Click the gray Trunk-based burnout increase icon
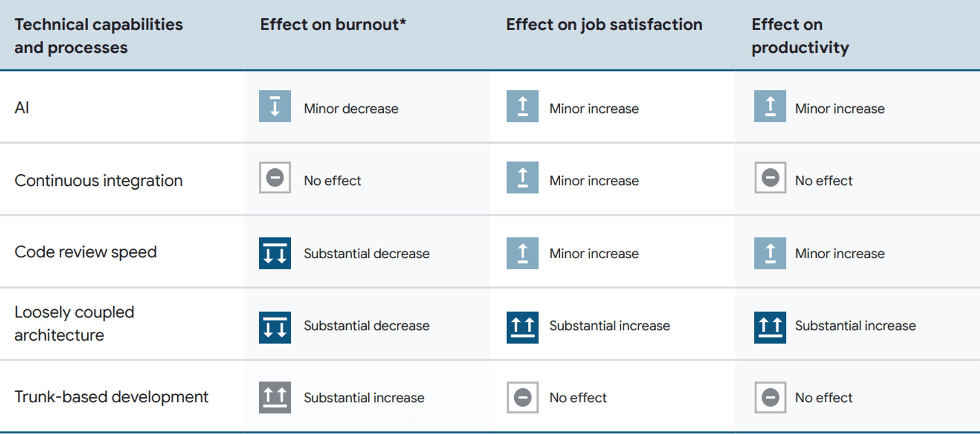 tap(275, 397)
